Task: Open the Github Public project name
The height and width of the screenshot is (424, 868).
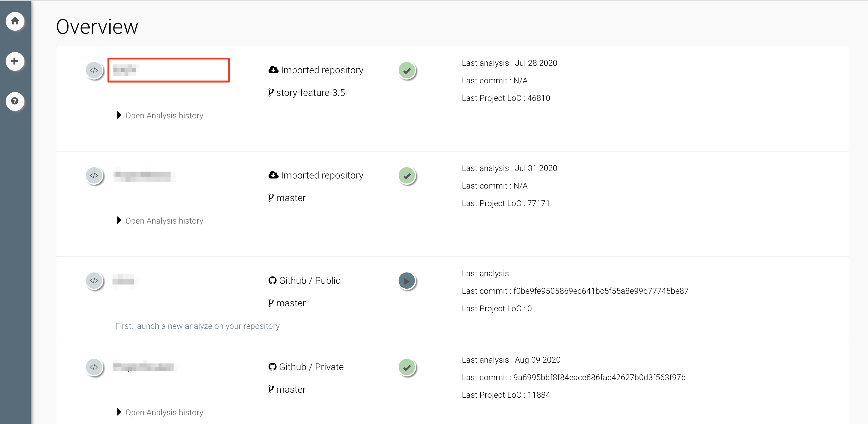Action: (x=123, y=280)
